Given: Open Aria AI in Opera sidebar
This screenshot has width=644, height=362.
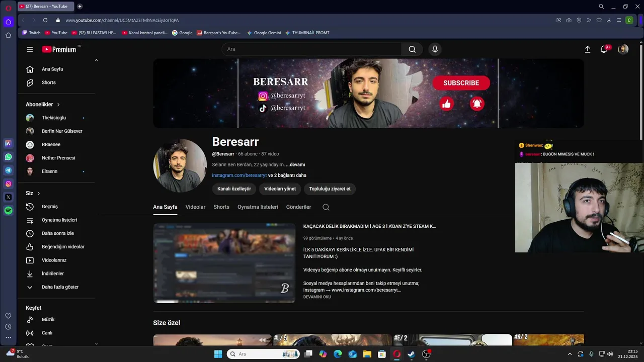Looking at the screenshot, I should pos(8,143).
